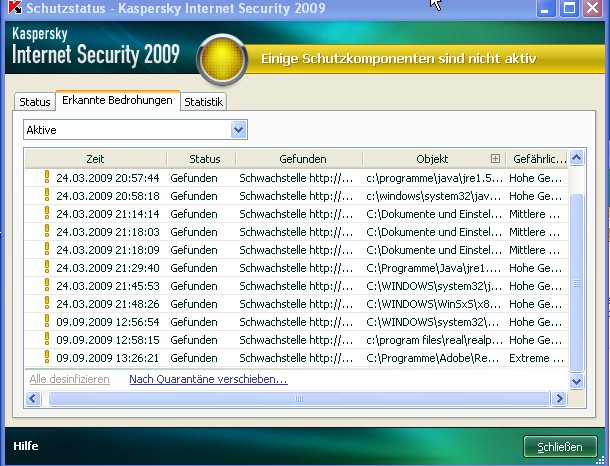Click the vertical scrollbar thumb
The image size is (610, 466).
point(576,282)
